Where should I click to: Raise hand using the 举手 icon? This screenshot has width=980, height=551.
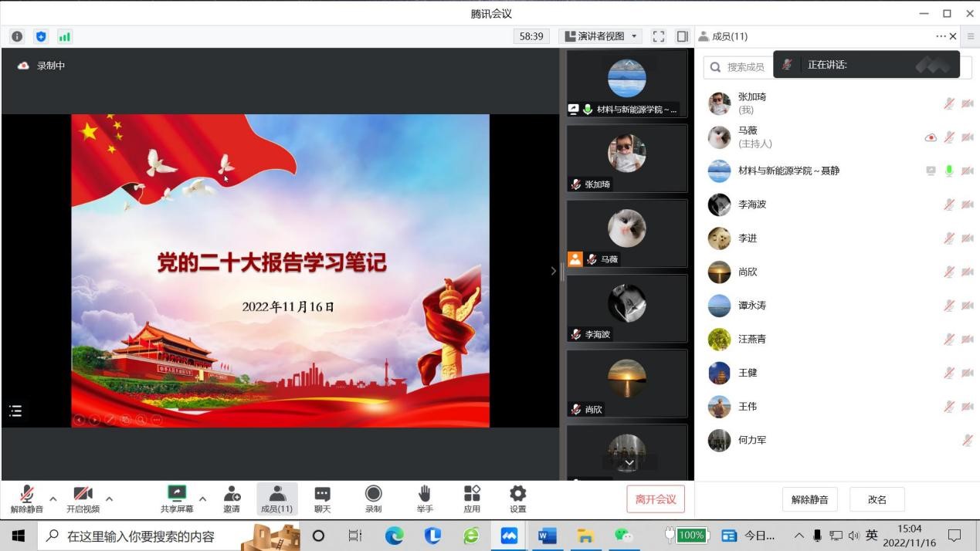pos(424,495)
